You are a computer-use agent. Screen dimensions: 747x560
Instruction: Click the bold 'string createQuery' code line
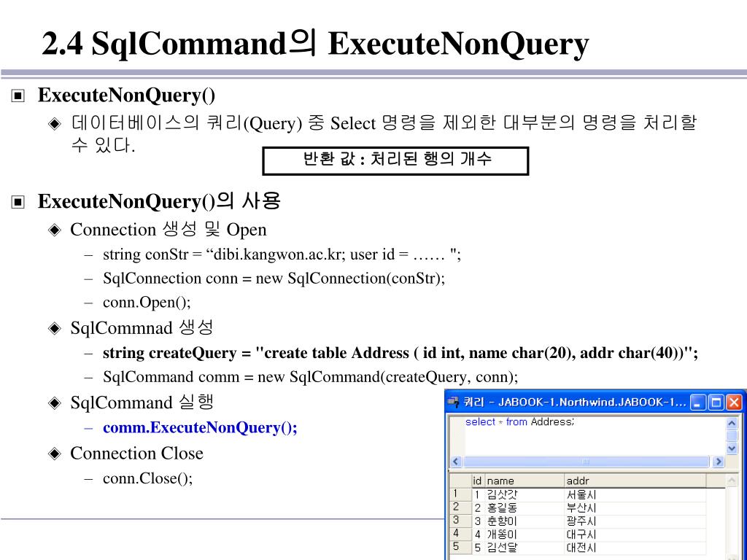[x=400, y=353]
